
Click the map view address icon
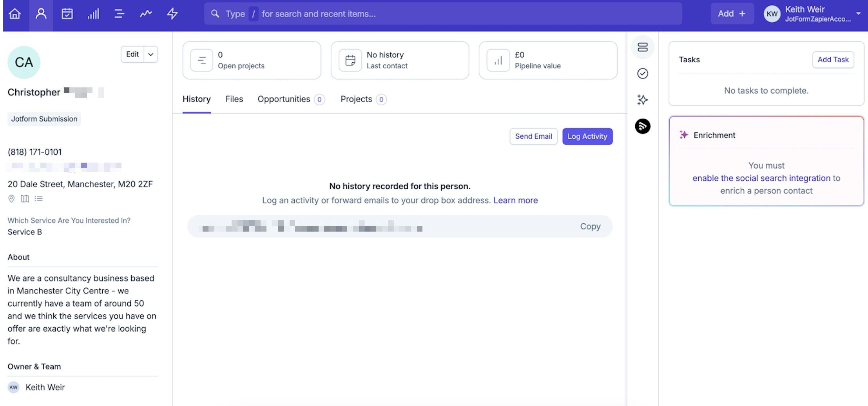pyautogui.click(x=25, y=199)
